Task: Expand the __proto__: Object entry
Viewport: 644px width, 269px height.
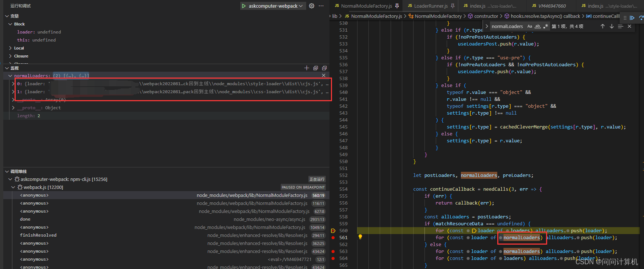Action: pos(13,108)
